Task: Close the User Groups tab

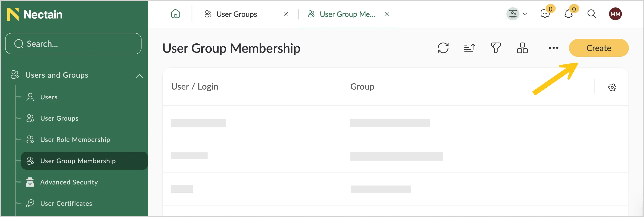Action: pyautogui.click(x=286, y=14)
